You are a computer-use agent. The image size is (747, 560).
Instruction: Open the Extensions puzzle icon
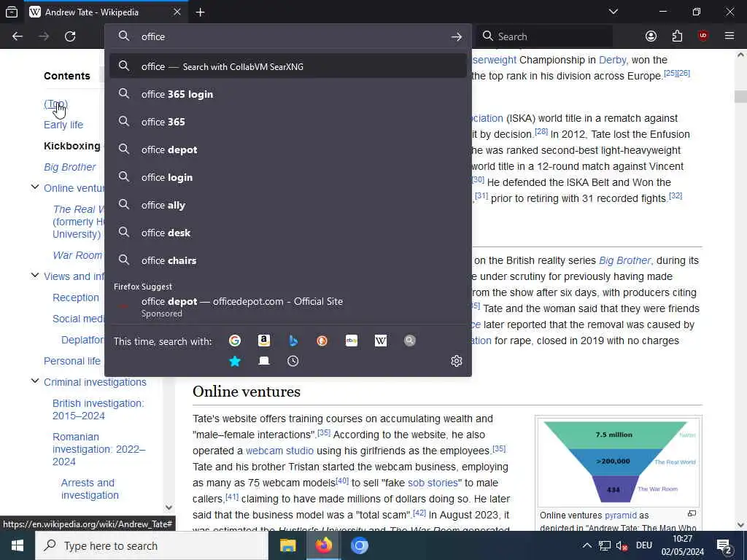point(677,36)
